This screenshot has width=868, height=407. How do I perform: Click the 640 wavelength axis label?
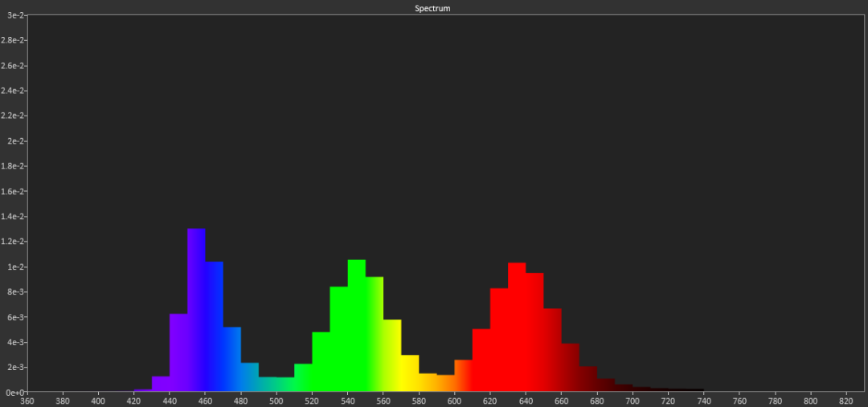click(526, 401)
